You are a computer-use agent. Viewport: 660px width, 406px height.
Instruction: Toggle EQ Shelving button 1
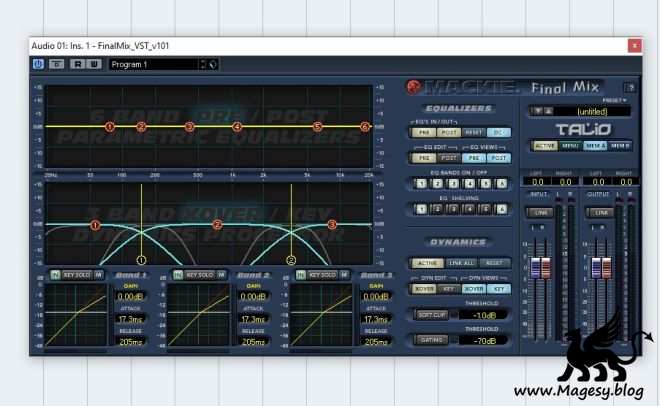coord(421,209)
